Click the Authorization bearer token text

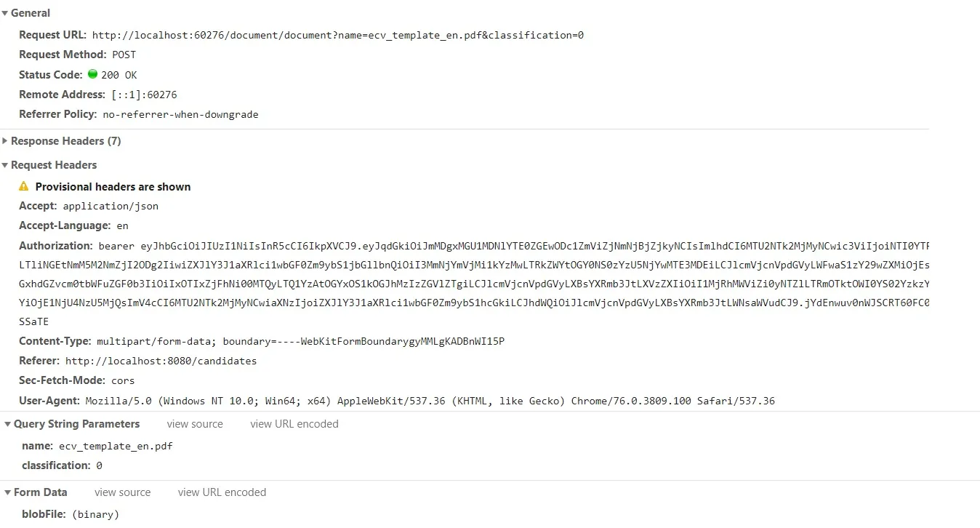[509, 246]
